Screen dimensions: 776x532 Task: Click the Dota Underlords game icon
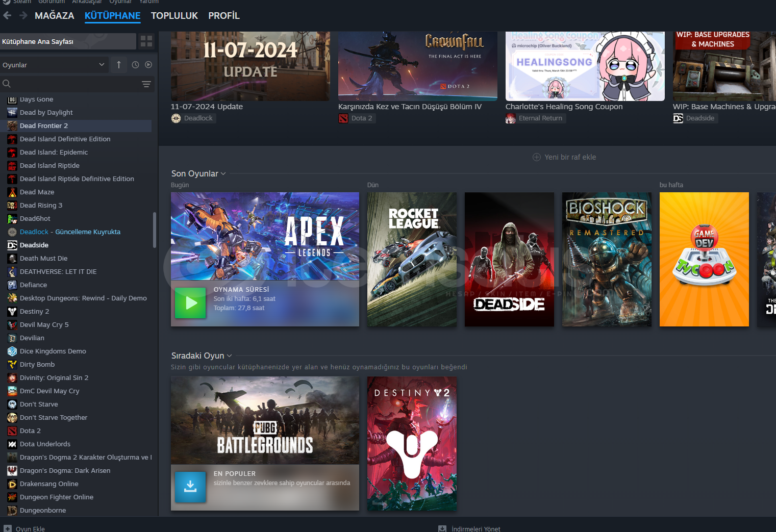pyautogui.click(x=12, y=444)
